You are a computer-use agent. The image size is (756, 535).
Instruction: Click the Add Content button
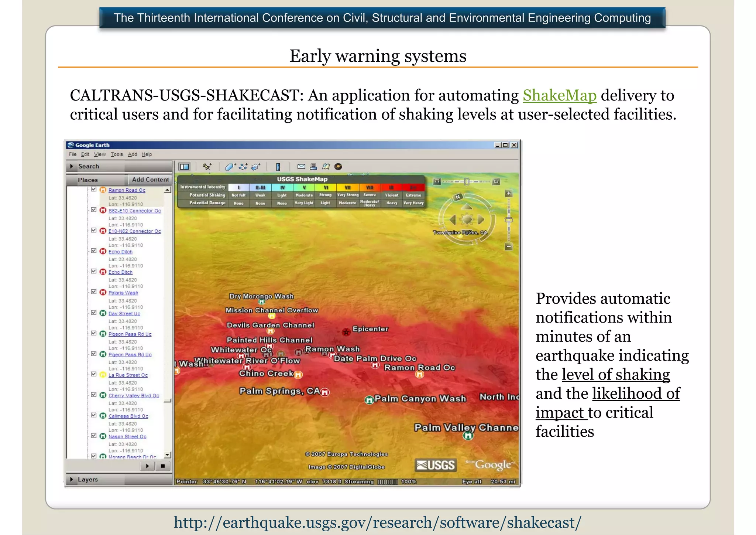click(150, 180)
